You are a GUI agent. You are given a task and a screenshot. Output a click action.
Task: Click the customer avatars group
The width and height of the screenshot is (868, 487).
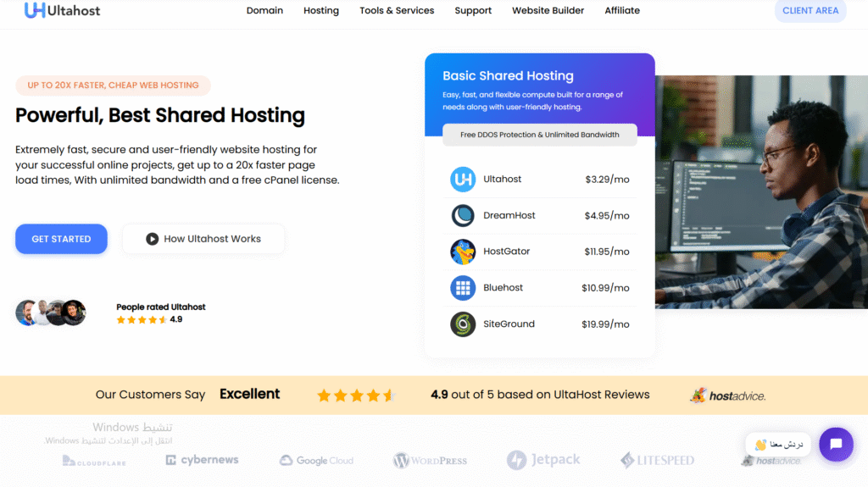[51, 313]
